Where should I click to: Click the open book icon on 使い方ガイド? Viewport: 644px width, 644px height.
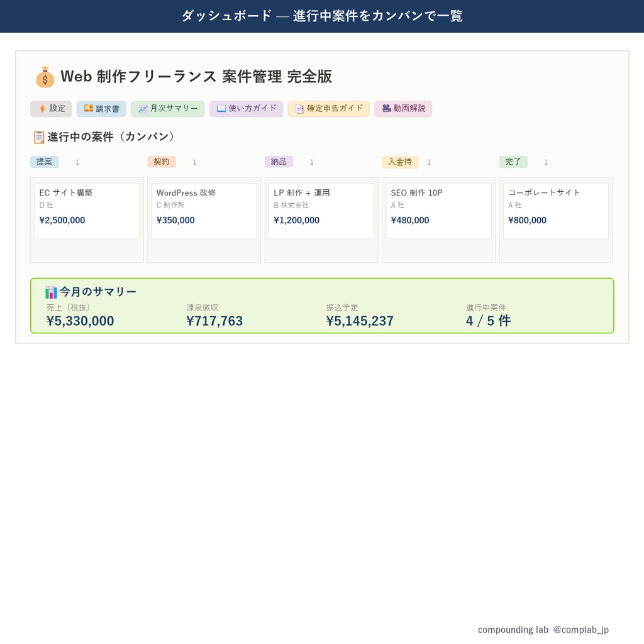(x=221, y=108)
